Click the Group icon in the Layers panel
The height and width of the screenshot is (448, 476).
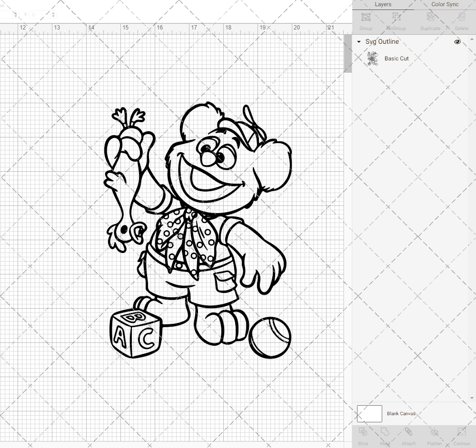coord(366,17)
